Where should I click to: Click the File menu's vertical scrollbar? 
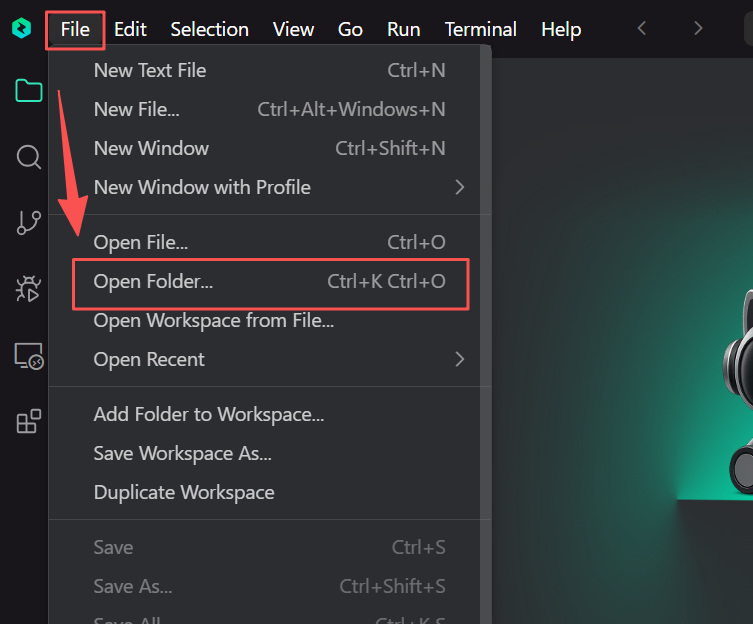(486, 334)
